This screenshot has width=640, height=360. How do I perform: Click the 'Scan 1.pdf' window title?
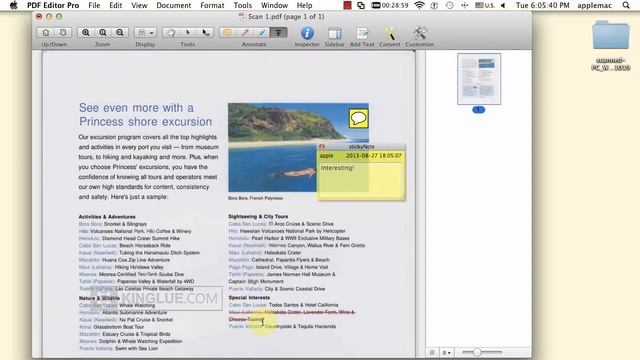(x=281, y=17)
